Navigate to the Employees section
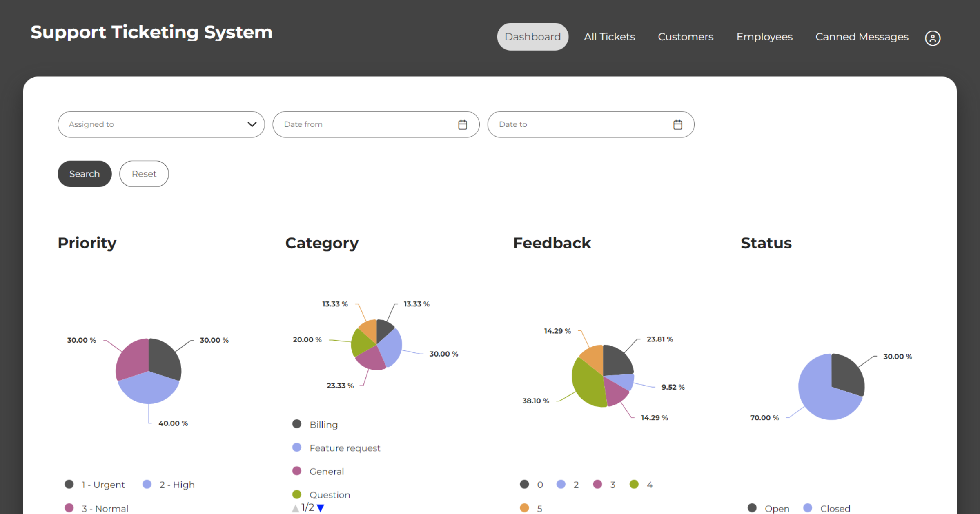 [764, 37]
